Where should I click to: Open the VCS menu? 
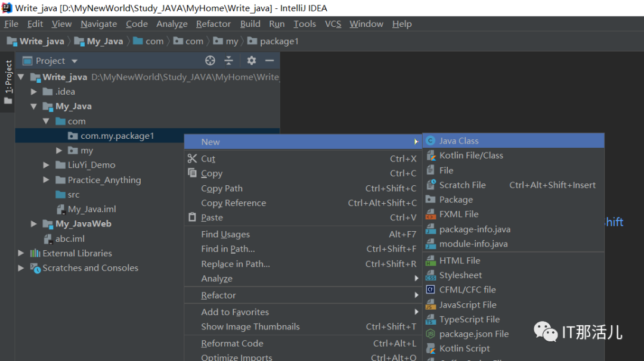pos(333,24)
